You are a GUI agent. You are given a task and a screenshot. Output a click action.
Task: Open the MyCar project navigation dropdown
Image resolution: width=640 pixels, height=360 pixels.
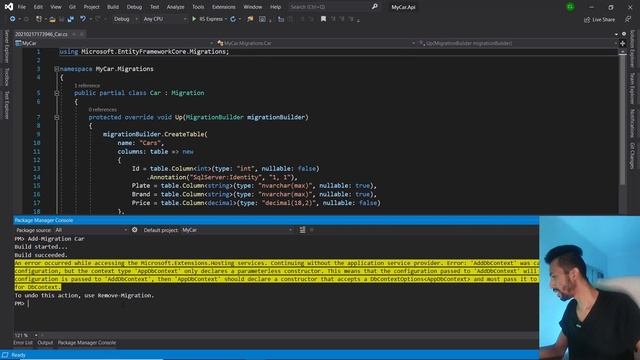pyautogui.click(x=114, y=43)
